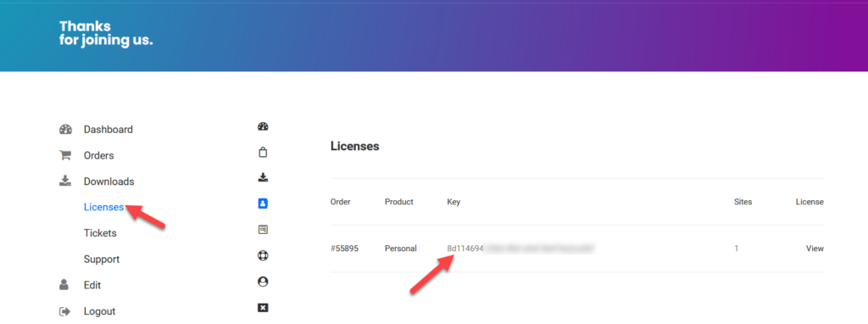Select the user account circle icon
This screenshot has height=324, width=868.
pyautogui.click(x=263, y=282)
